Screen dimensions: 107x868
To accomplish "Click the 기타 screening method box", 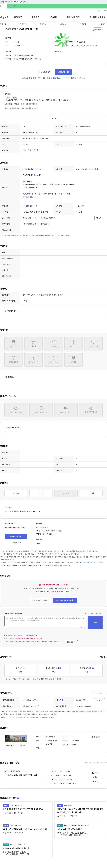I will click(x=91, y=493).
